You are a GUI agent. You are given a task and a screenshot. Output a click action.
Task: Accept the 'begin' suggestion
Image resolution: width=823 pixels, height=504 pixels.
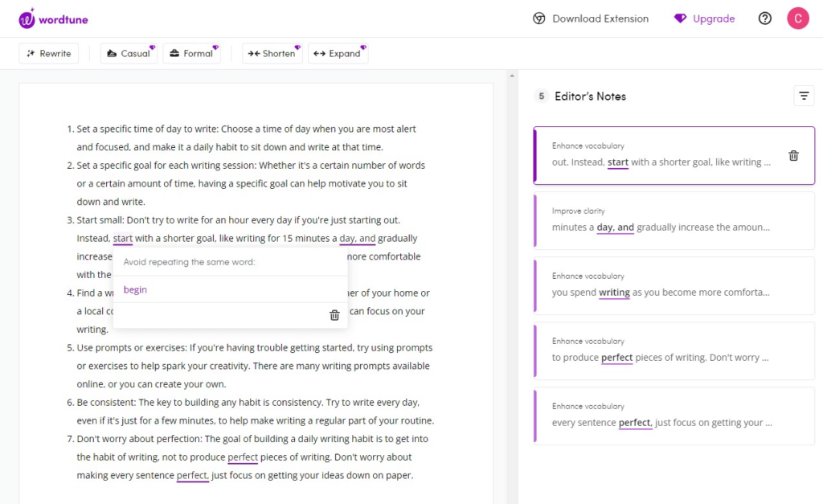(x=136, y=289)
